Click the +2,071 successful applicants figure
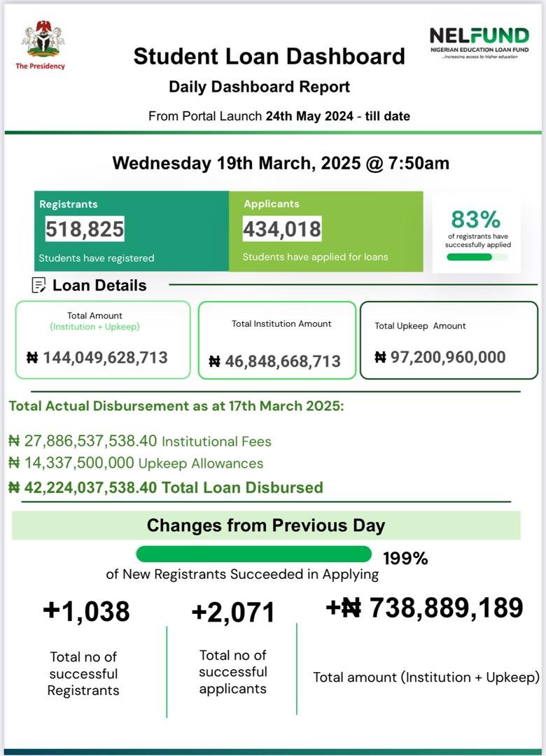 (x=233, y=612)
